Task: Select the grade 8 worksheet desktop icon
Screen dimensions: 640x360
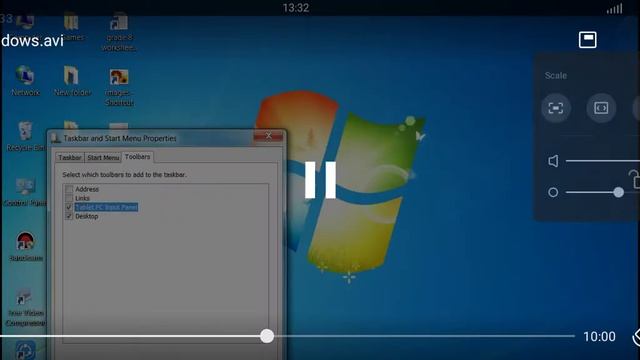Action: pos(119,32)
